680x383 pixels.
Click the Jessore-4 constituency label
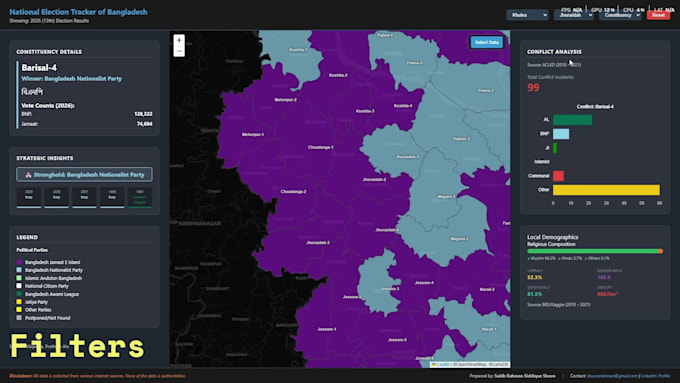[424, 283]
